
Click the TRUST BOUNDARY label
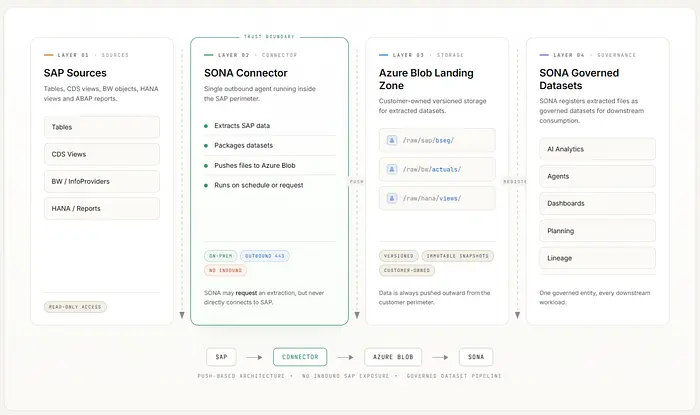[x=269, y=37]
